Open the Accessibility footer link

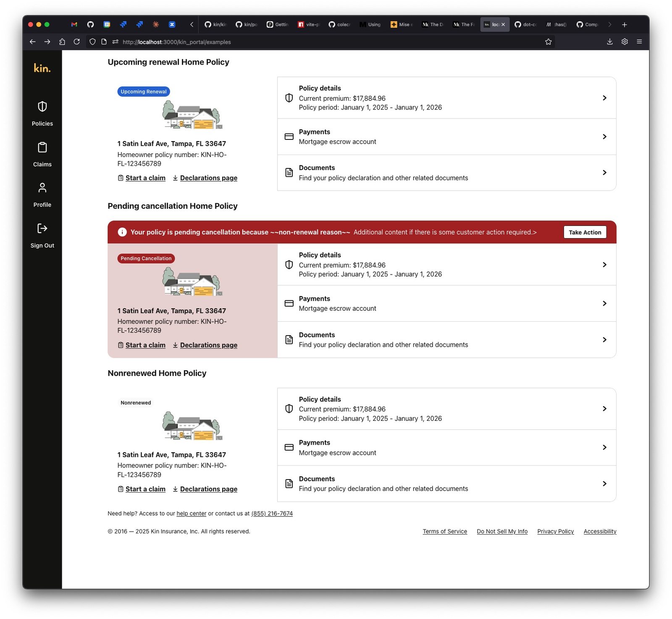tap(600, 532)
